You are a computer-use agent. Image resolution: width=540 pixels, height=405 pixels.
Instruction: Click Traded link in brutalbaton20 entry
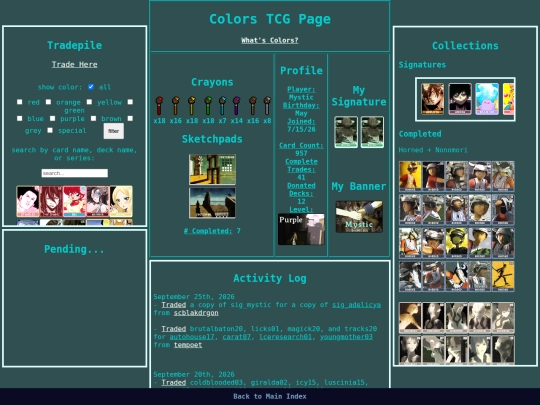coord(174,329)
